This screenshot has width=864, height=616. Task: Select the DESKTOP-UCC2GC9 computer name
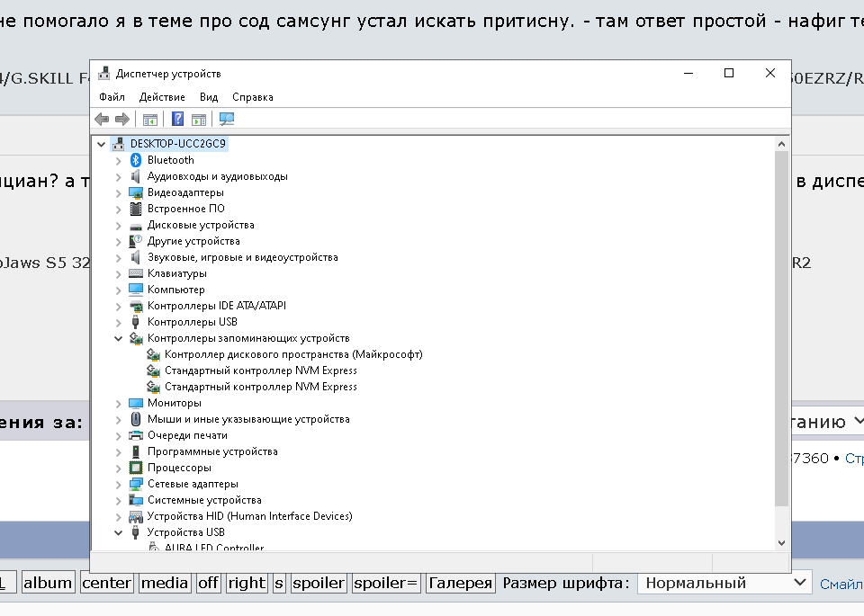point(178,144)
